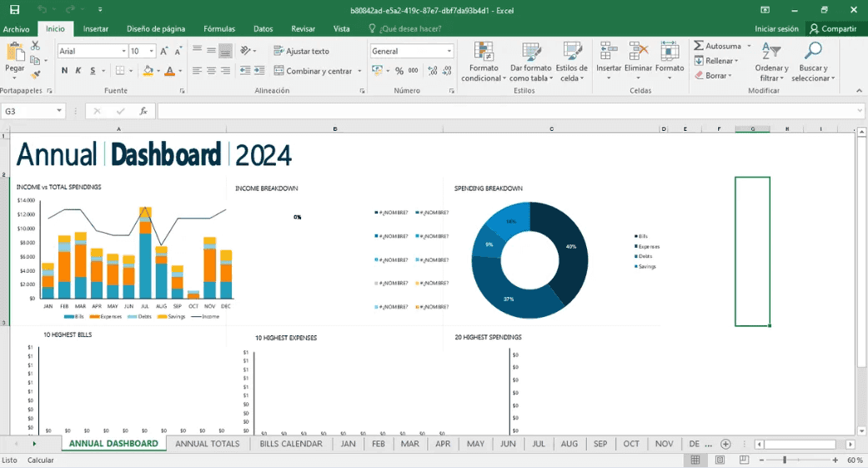This screenshot has width=868, height=468.
Task: Decrease font size with the small A
Action: coord(178,51)
